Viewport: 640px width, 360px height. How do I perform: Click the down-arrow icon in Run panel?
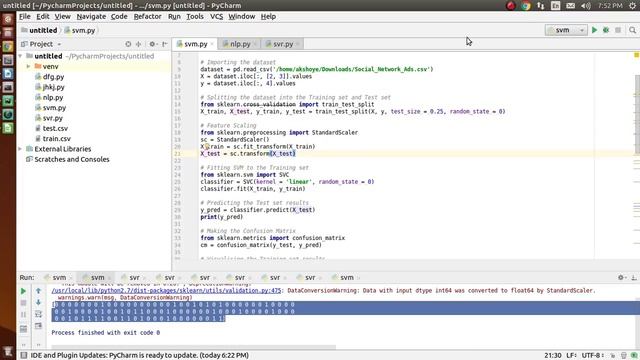[38, 302]
